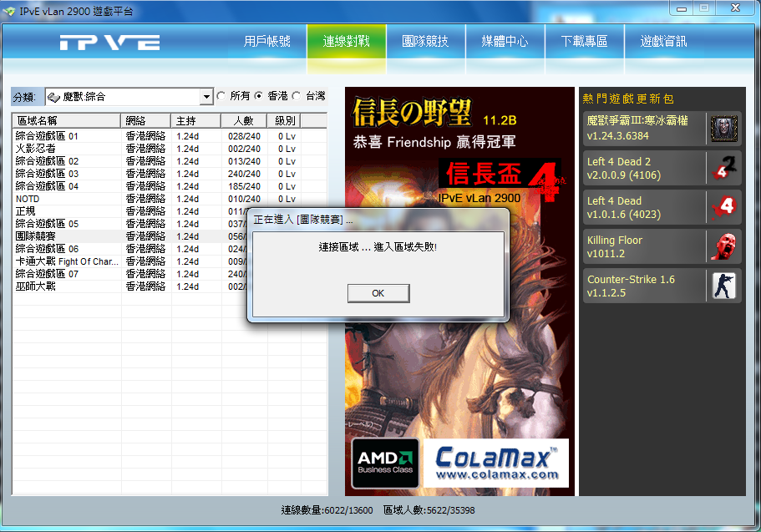Select the 綜合遊戲區 04 row

click(x=170, y=186)
